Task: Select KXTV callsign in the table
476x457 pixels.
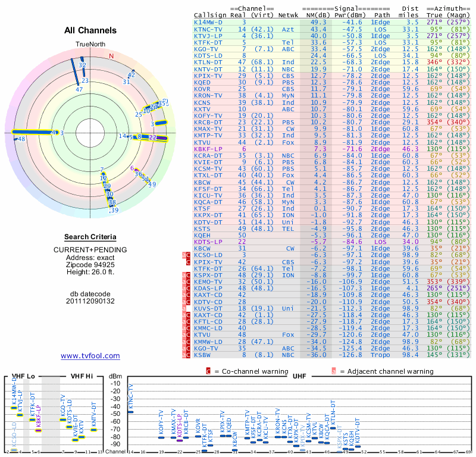Action: click(x=202, y=109)
